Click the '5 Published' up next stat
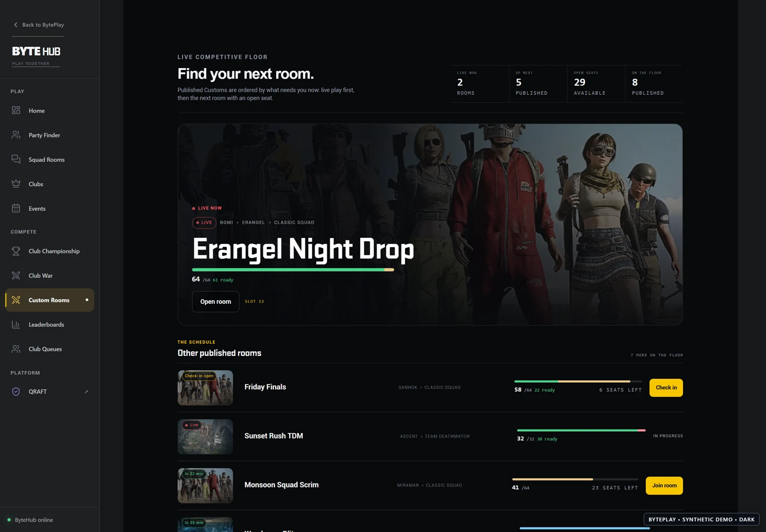This screenshot has height=532, width=766. click(x=538, y=83)
